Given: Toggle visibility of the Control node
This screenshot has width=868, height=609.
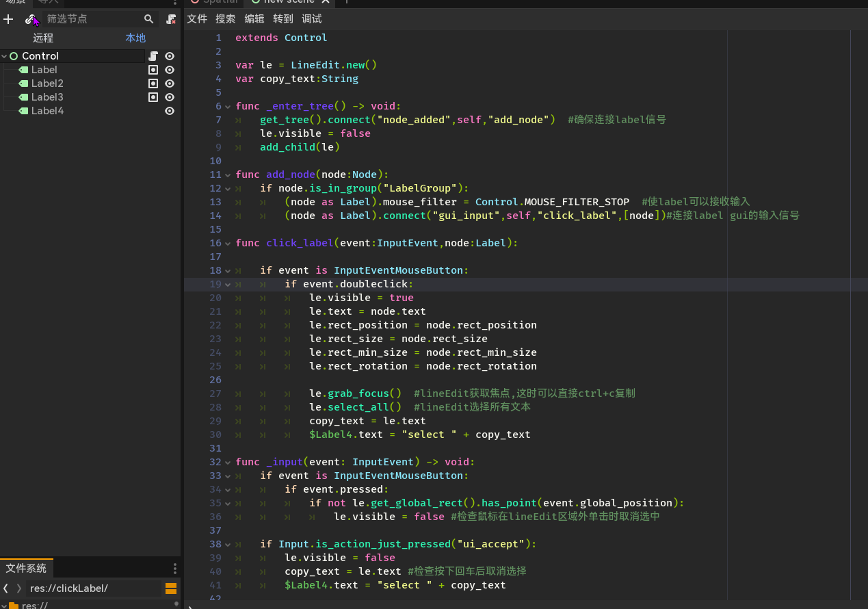Looking at the screenshot, I should pos(170,56).
